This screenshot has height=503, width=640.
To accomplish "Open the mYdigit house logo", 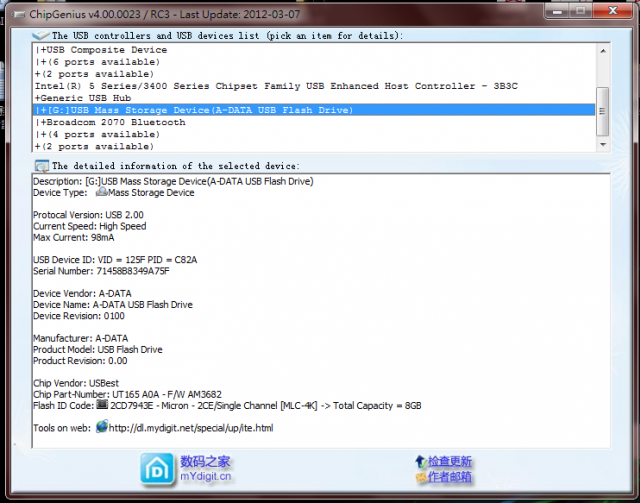I will [157, 469].
